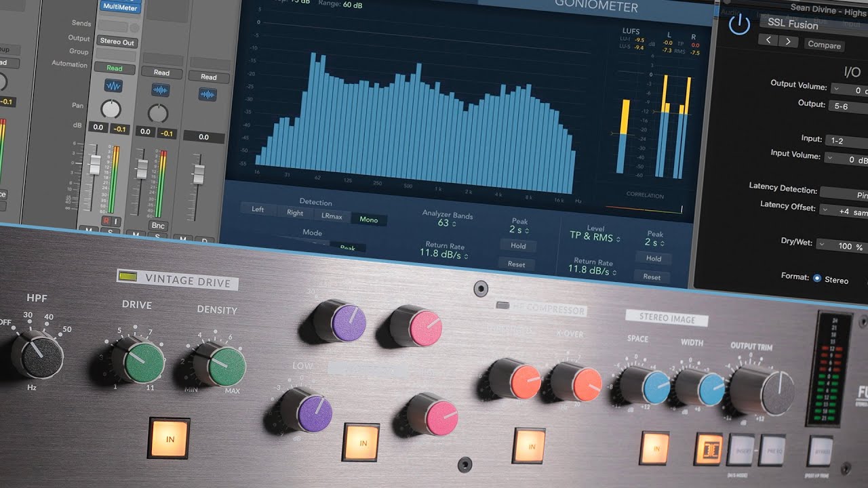Select Left detection mode
Image resolution: width=868 pixels, height=488 pixels.
tap(258, 209)
